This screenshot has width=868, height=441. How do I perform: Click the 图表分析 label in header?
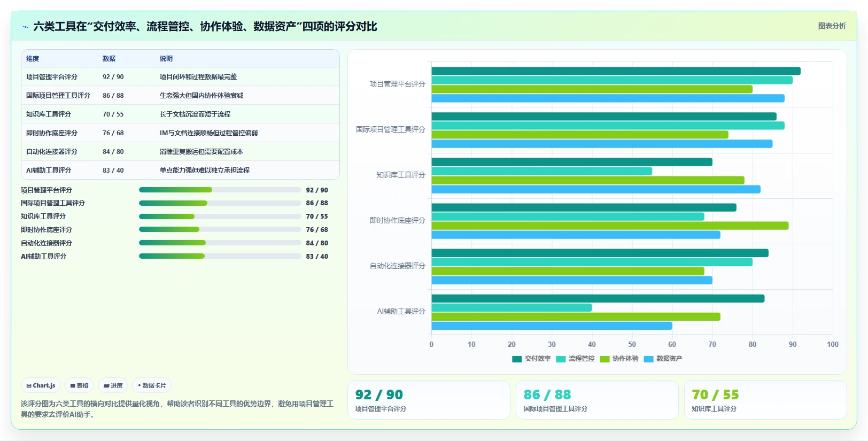click(x=832, y=26)
